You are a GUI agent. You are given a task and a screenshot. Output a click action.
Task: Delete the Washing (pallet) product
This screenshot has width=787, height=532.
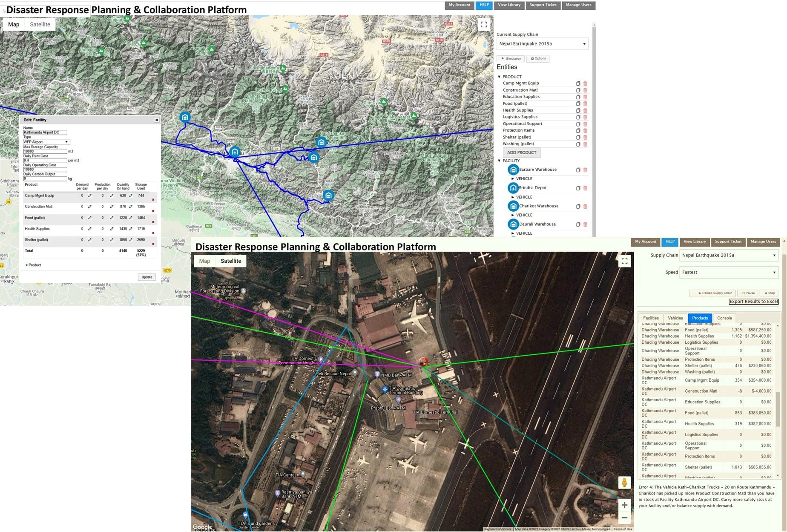click(x=585, y=144)
